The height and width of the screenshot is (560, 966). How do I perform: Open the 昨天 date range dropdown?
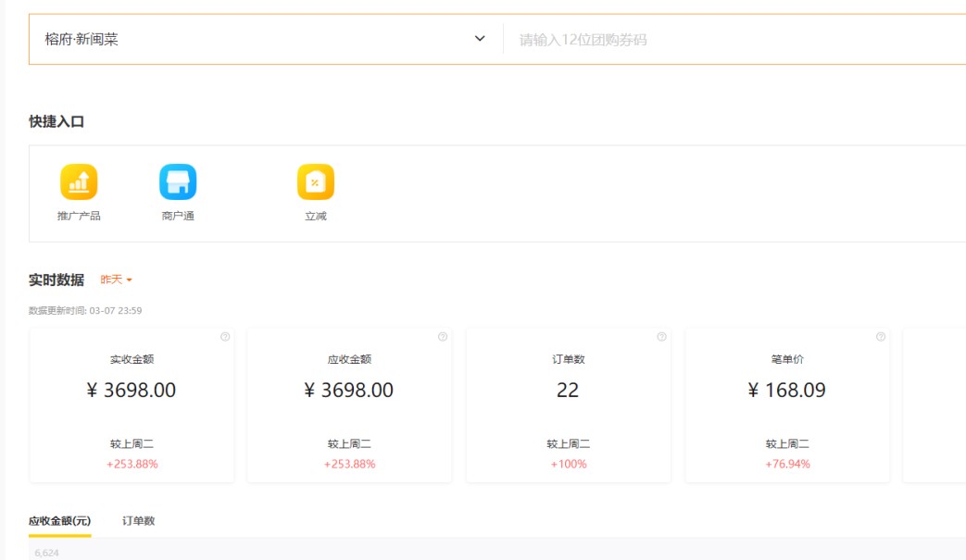click(x=116, y=280)
